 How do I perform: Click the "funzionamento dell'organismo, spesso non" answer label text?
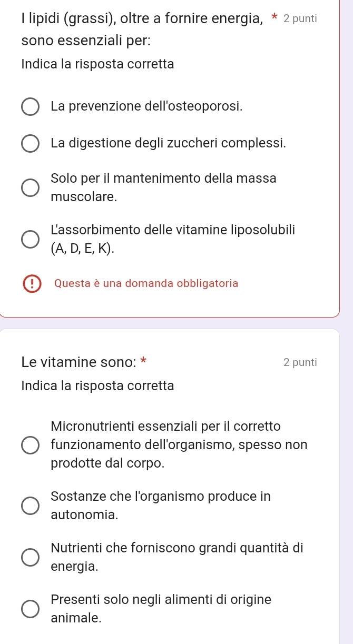pos(179,445)
